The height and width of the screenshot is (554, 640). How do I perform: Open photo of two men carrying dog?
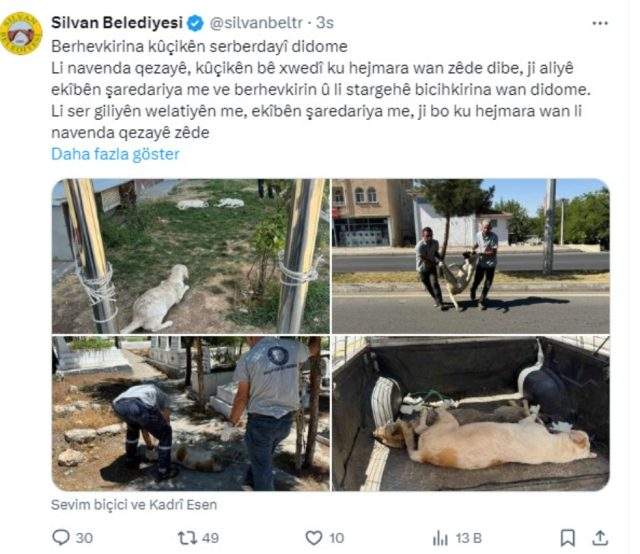coord(471,256)
